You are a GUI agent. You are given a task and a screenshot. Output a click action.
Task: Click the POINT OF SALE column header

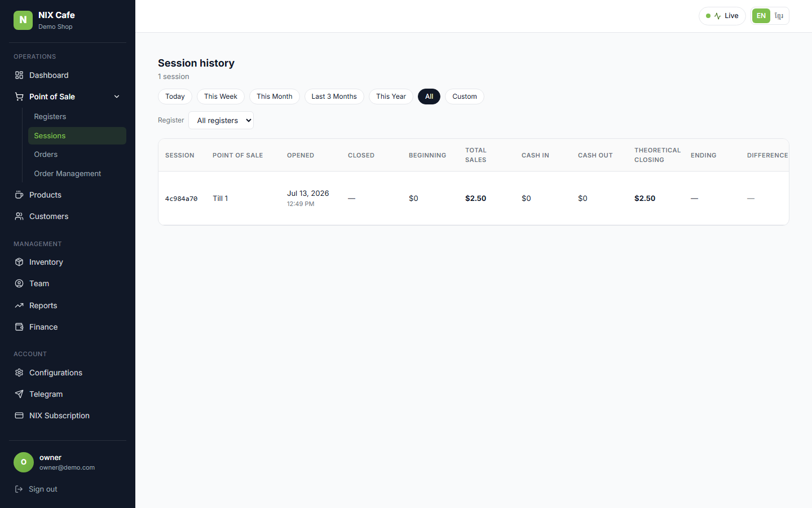(x=237, y=155)
